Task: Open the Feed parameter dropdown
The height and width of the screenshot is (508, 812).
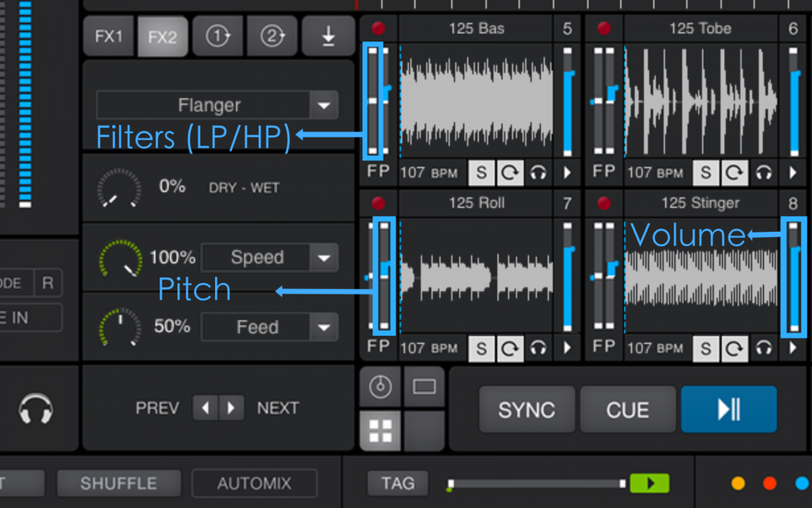Action: pos(323,327)
